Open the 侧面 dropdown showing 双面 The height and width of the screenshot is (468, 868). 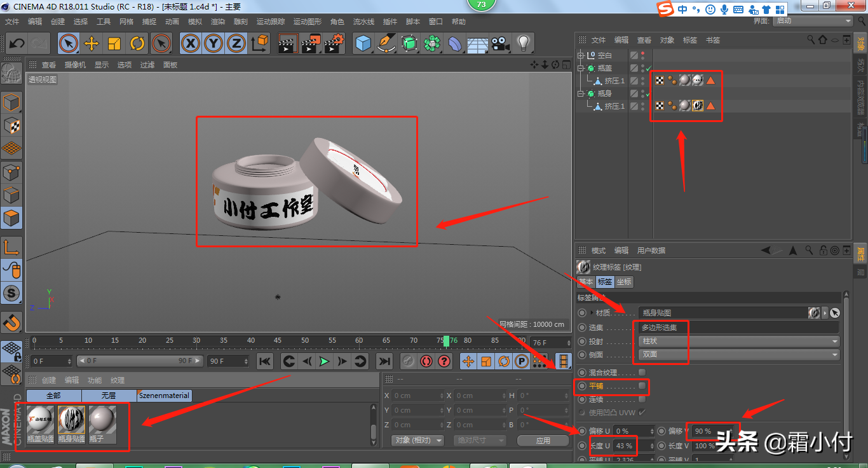pyautogui.click(x=738, y=354)
